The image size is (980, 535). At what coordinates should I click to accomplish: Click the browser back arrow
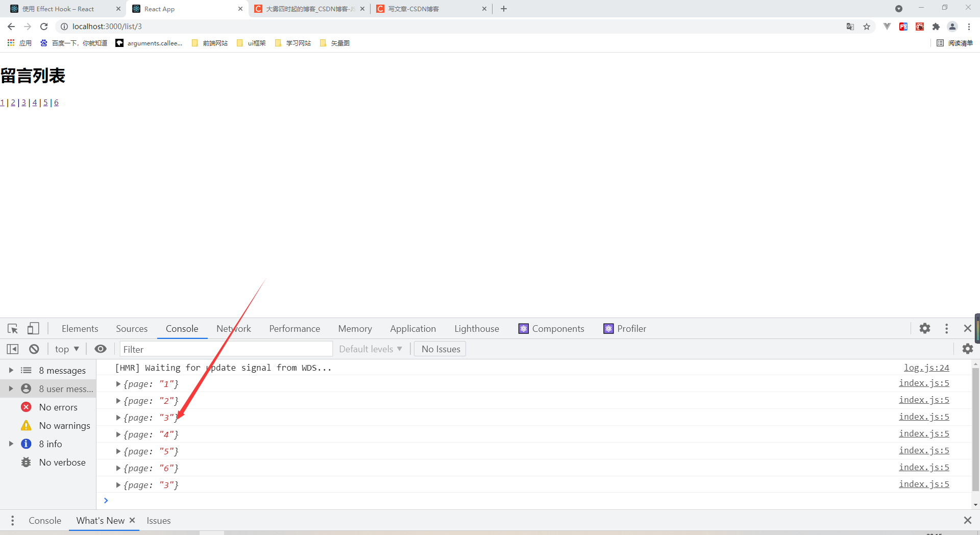coord(11,27)
